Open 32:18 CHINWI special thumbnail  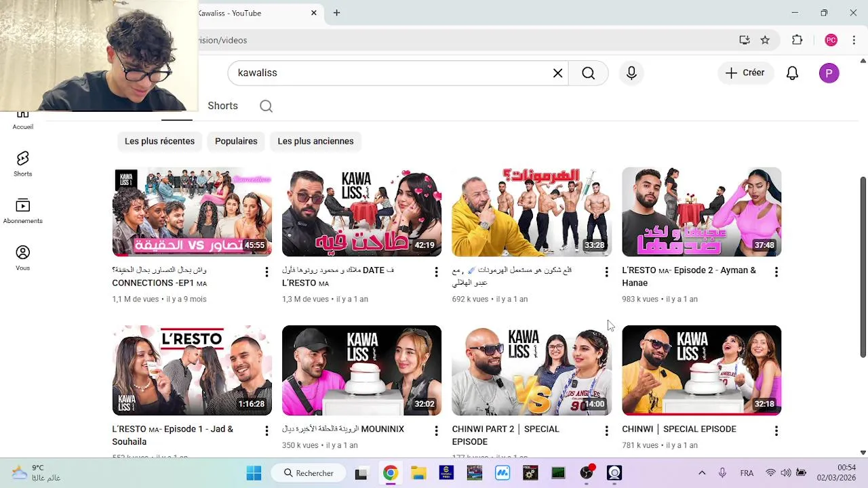point(702,370)
